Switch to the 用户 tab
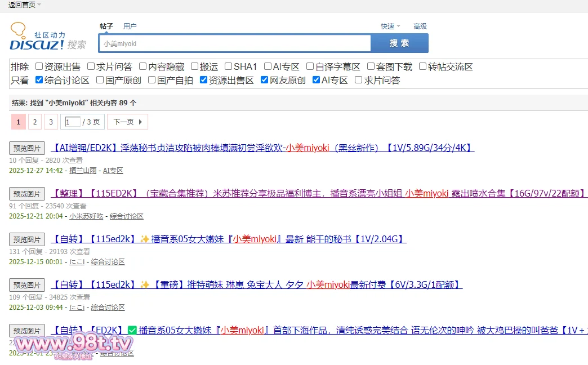Image resolution: width=588 pixels, height=365 pixels. tap(130, 26)
